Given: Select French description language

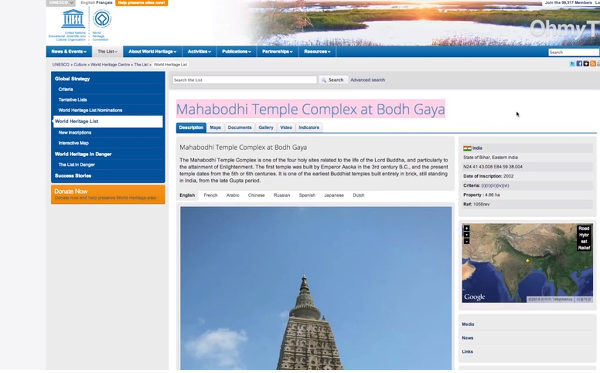Looking at the screenshot, I should [210, 195].
